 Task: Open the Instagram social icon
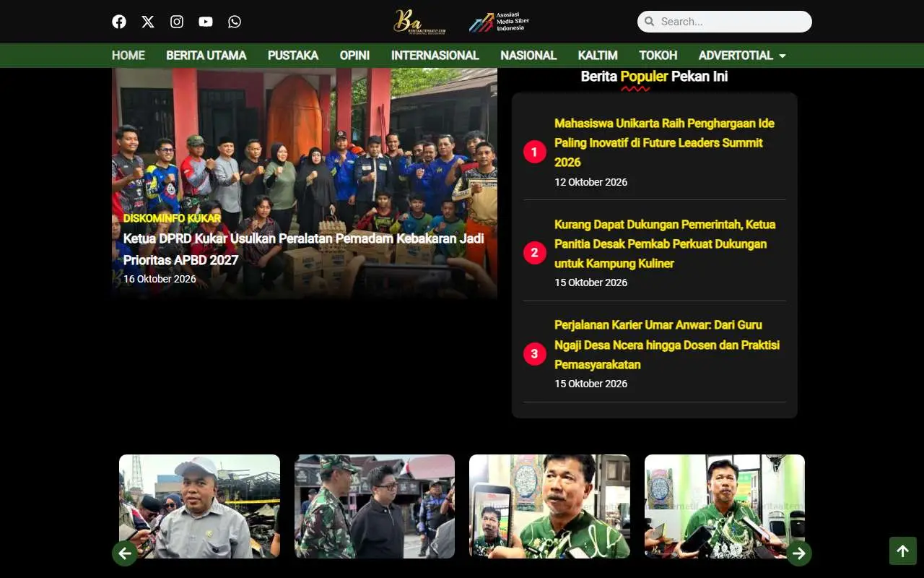coord(177,22)
